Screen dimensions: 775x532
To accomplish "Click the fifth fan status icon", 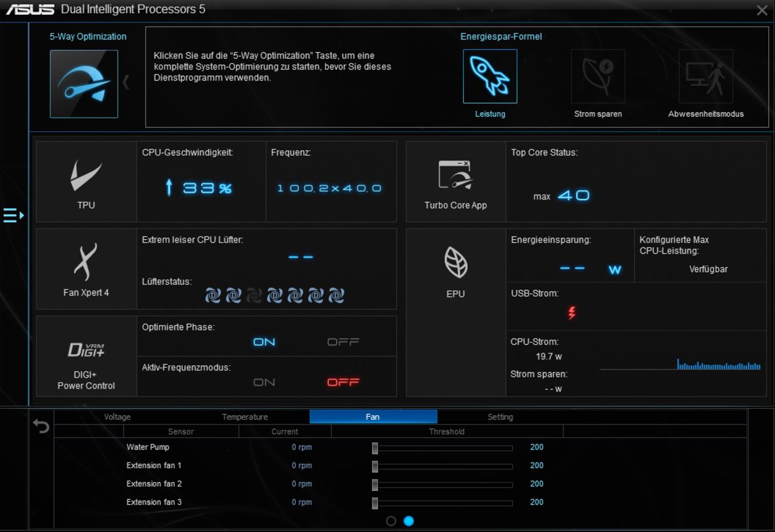I will pos(295,295).
